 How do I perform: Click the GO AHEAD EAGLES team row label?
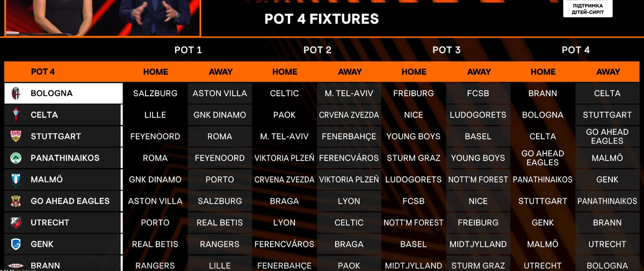[70, 201]
